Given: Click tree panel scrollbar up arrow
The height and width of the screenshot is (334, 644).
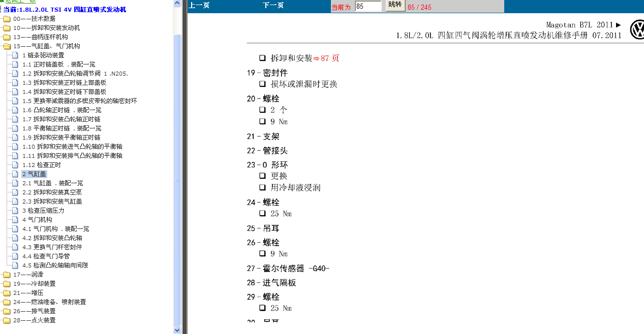Looking at the screenshot, I should (x=177, y=3).
